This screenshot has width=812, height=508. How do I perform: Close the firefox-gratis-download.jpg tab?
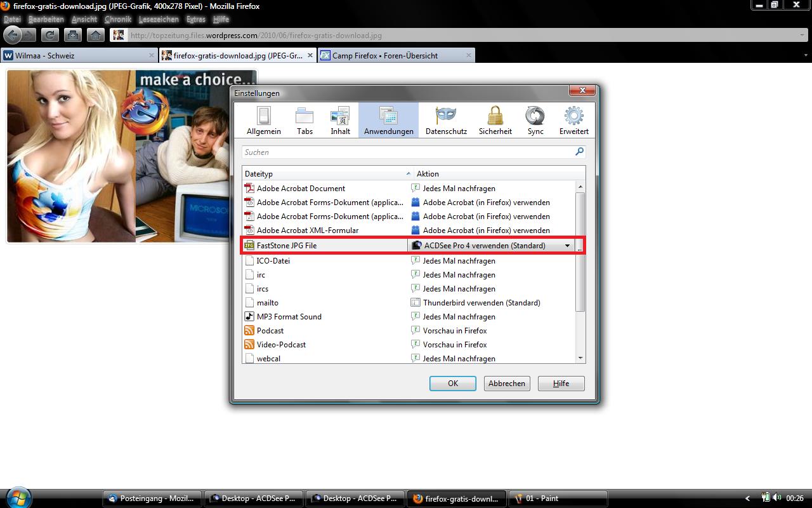click(310, 55)
